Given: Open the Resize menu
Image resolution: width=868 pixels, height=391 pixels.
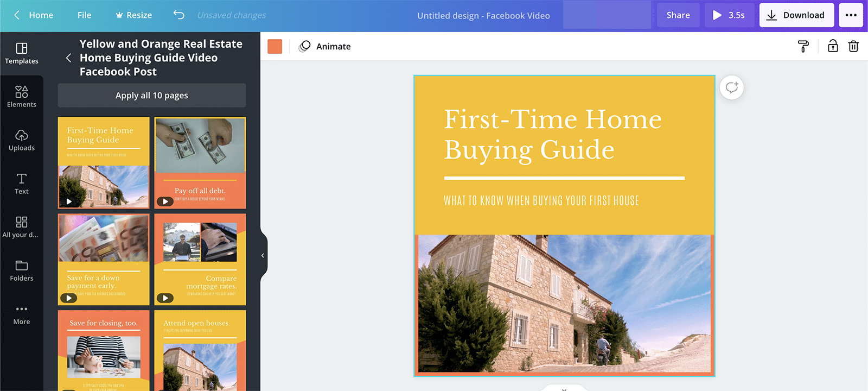Looking at the screenshot, I should (x=133, y=15).
